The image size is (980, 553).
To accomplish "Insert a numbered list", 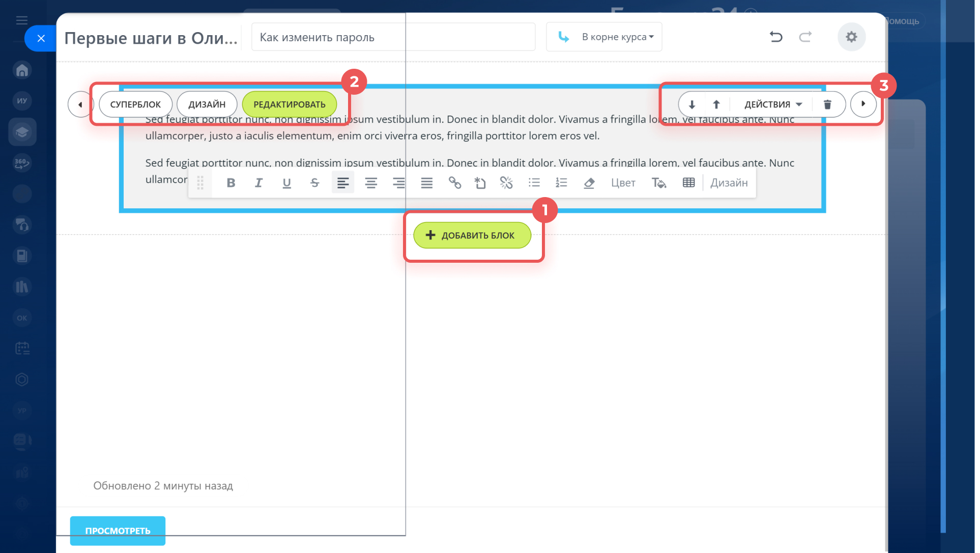I will 561,183.
